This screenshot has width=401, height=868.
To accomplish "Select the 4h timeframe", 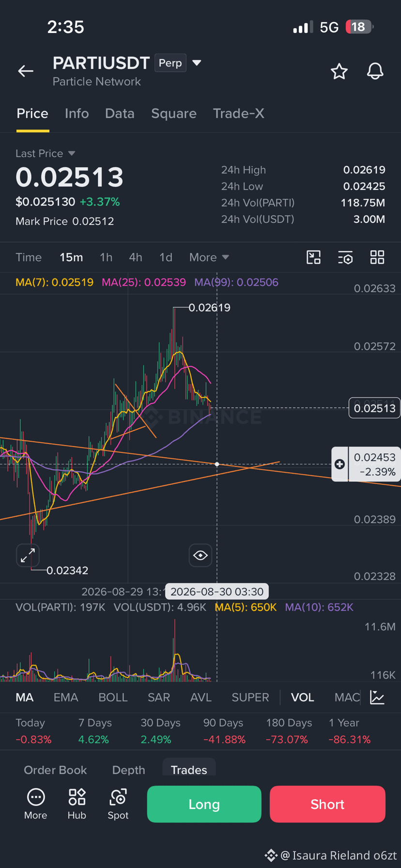I will pos(136,257).
